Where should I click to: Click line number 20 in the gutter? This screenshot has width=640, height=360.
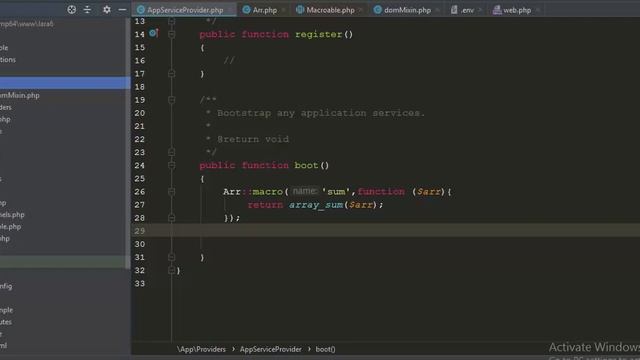point(140,113)
